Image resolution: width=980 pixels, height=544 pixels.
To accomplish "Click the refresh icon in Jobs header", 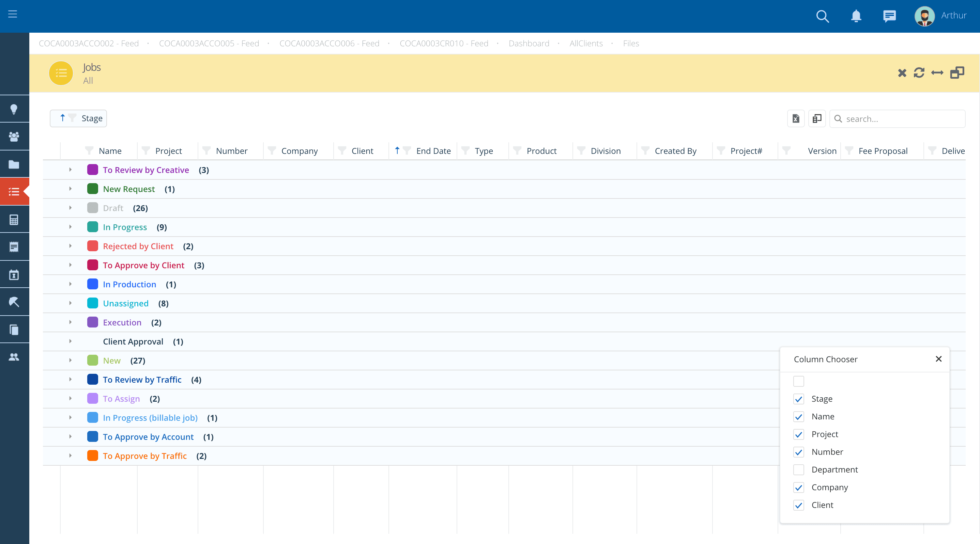I will click(919, 73).
